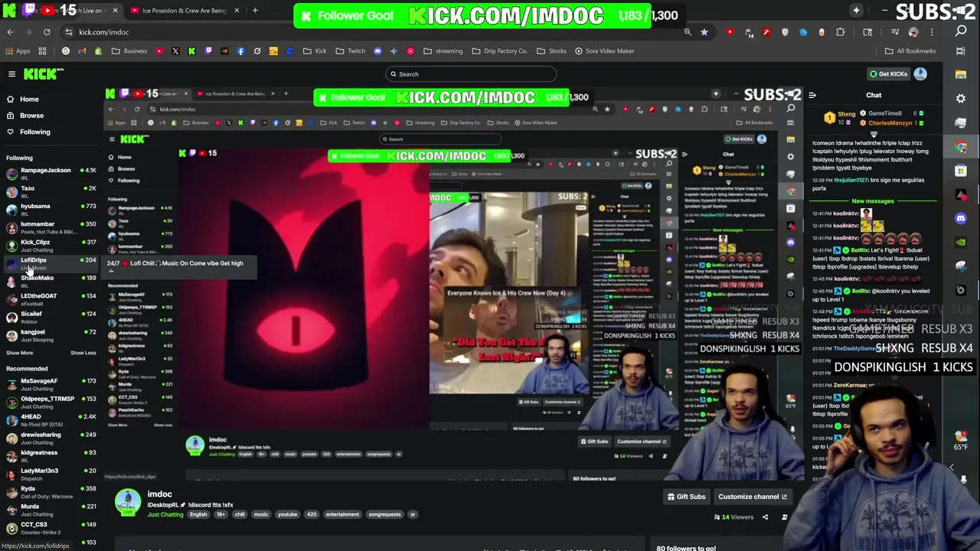Open LEDtheGOAT channel in Following
This screenshot has width=980, height=551.
click(51, 298)
